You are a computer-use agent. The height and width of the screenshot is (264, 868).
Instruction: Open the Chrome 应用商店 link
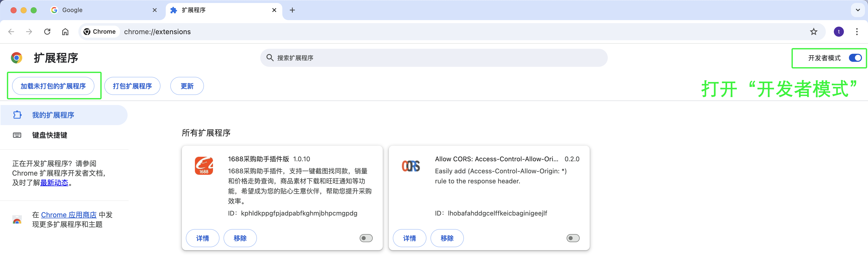tap(69, 215)
